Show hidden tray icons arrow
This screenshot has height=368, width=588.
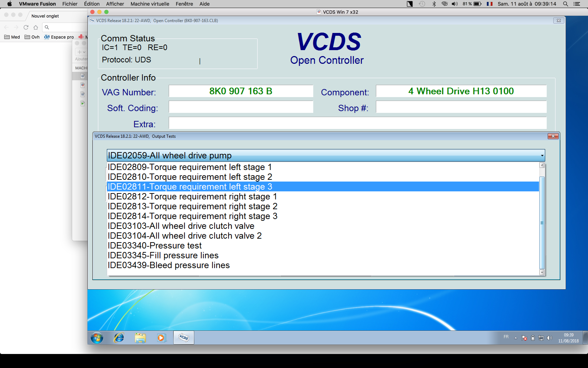tap(516, 338)
